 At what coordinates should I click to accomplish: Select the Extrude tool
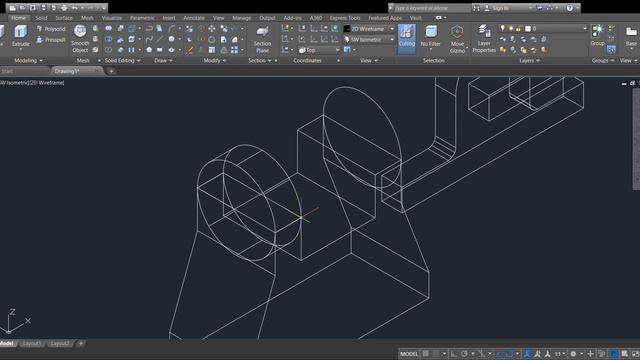[20, 36]
